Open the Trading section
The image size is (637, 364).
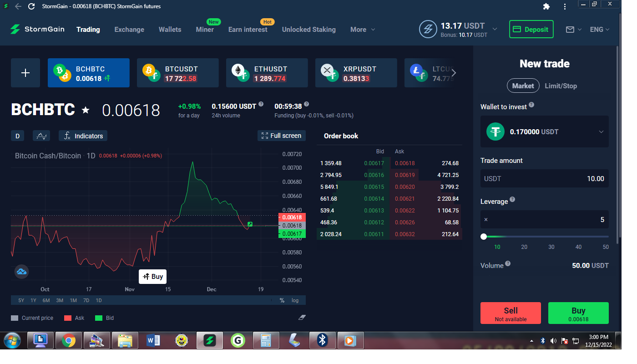tap(88, 29)
